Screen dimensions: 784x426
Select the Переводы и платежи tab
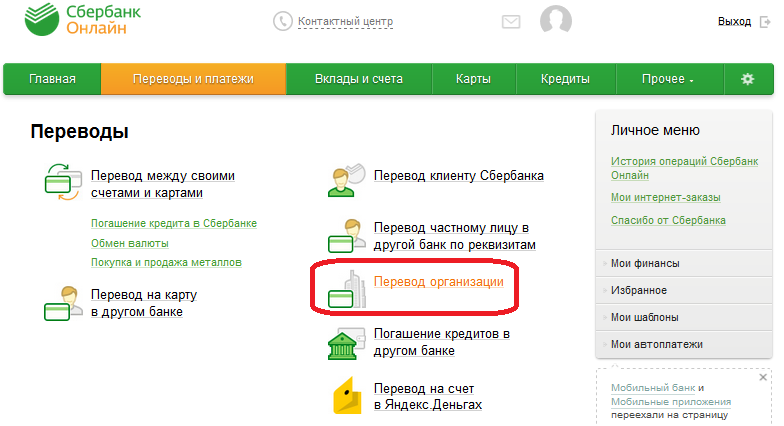pos(193,79)
